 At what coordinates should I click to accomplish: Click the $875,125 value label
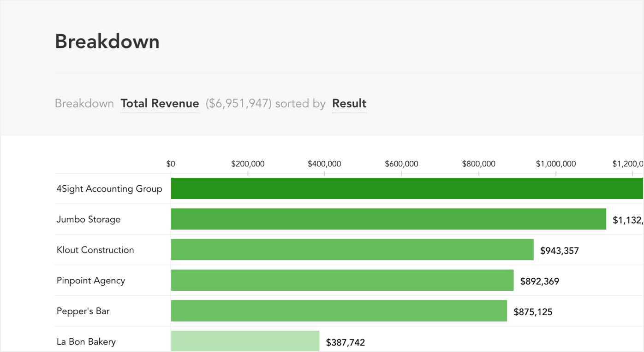pyautogui.click(x=533, y=312)
